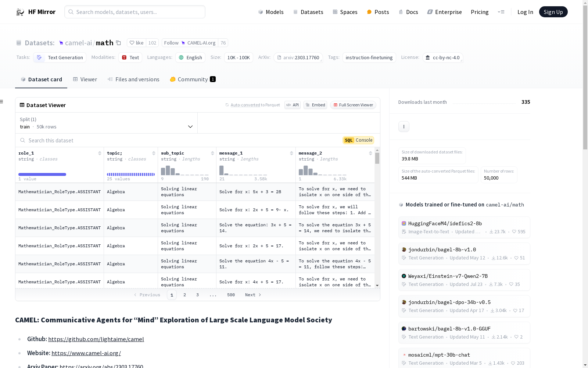588x368 pixels.
Task: Click the cc-by-nc-4.0 license tag
Action: pos(442,57)
